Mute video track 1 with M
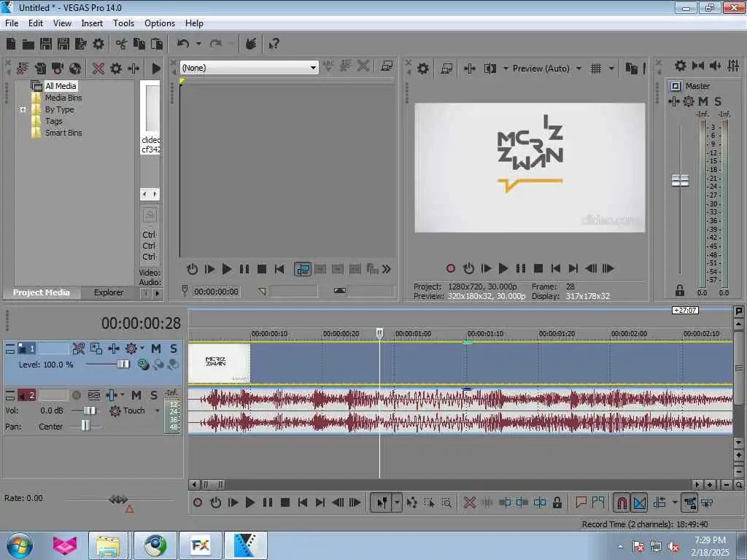 click(x=156, y=349)
